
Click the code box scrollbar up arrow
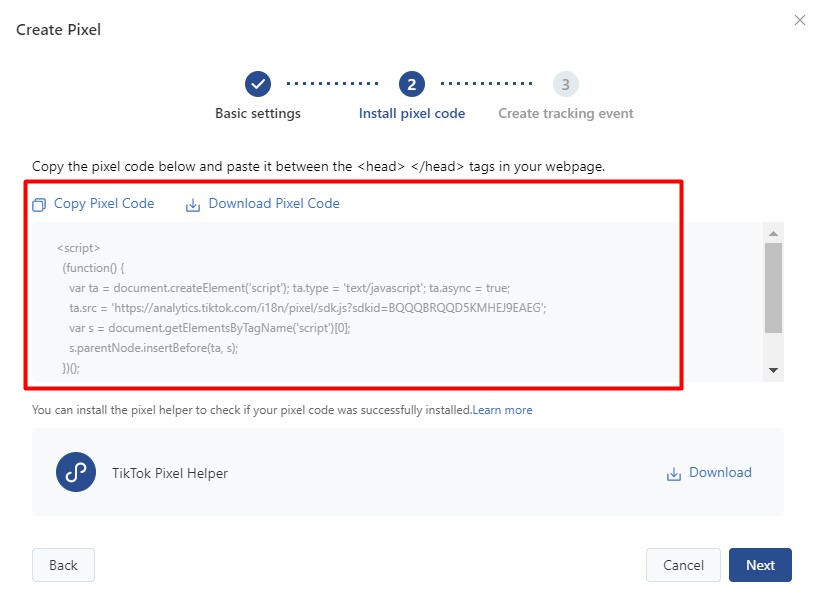click(x=773, y=233)
